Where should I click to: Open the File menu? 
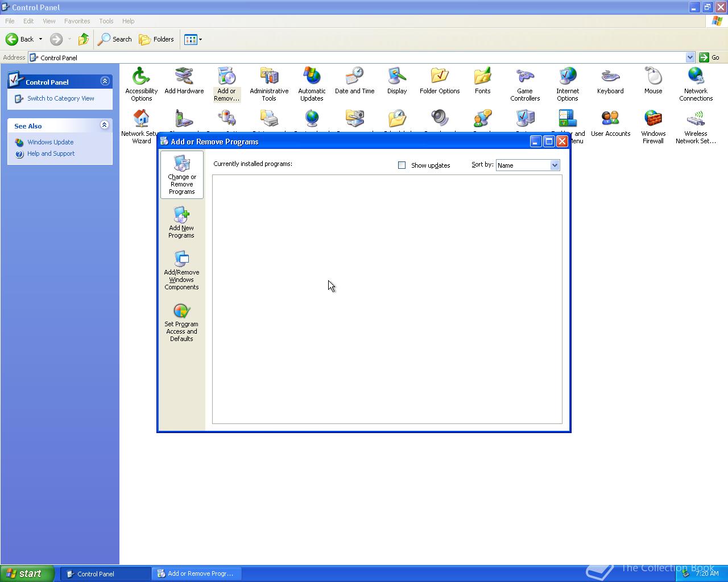pyautogui.click(x=10, y=21)
